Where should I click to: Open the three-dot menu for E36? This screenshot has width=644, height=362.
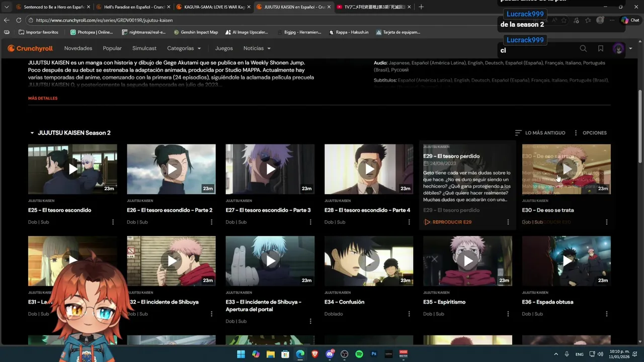(x=606, y=314)
